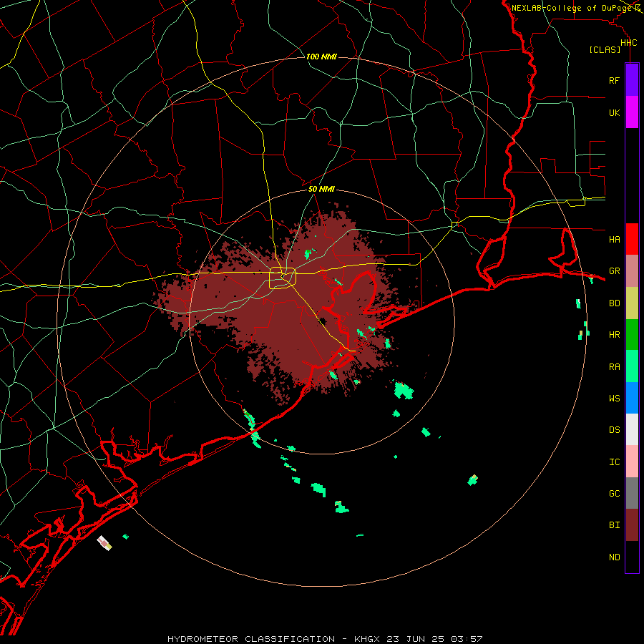644x644 pixels.
Task: Click the HYDROMETEOR CLASSIFICATION caption text
Action: [x=251, y=639]
